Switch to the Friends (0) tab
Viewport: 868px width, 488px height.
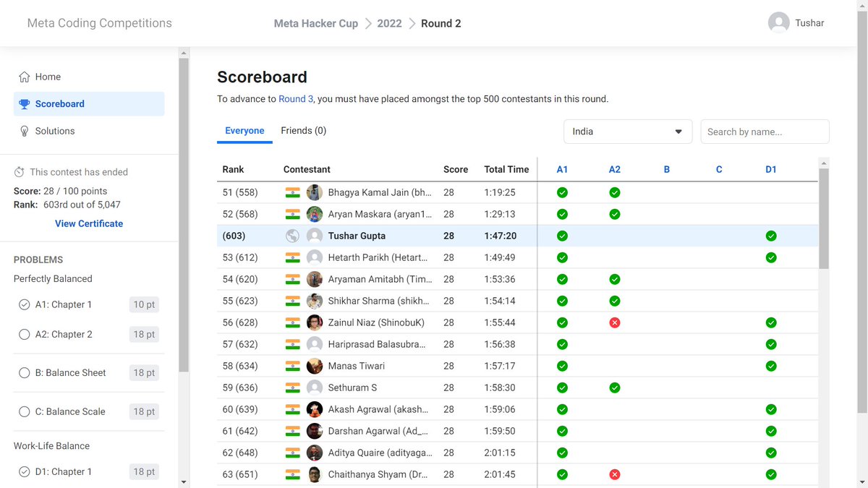[x=304, y=131]
